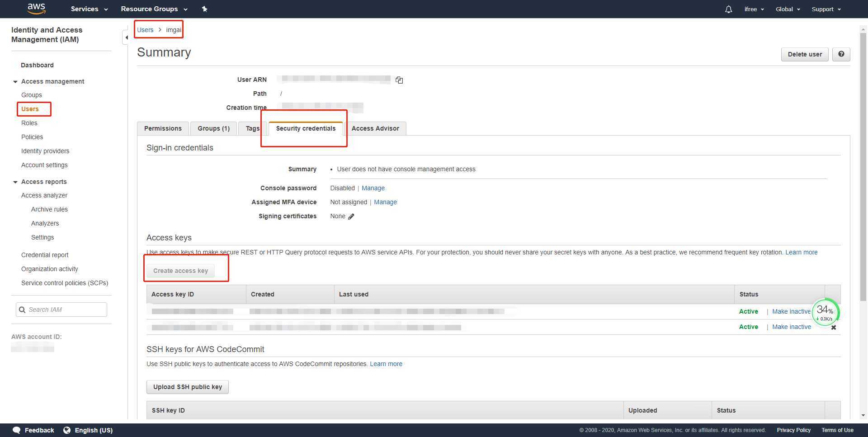Open the ifree account dropdown
This screenshot has height=437, width=868.
754,9
